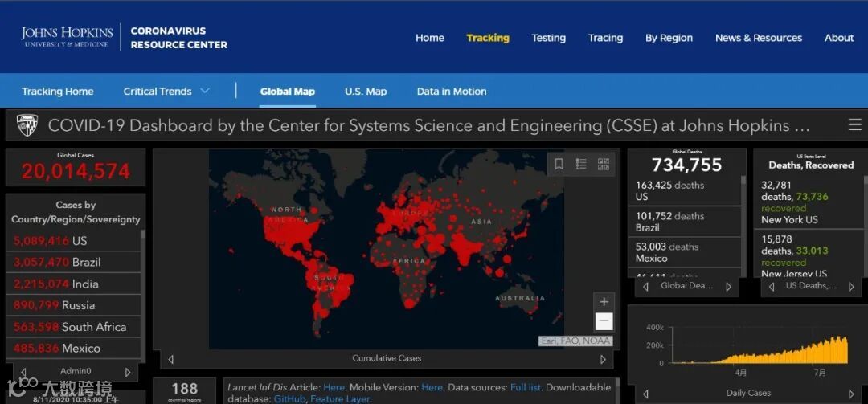Click right arrow beside Admin0
Viewport: 868px width, 404px height.
[128, 372]
